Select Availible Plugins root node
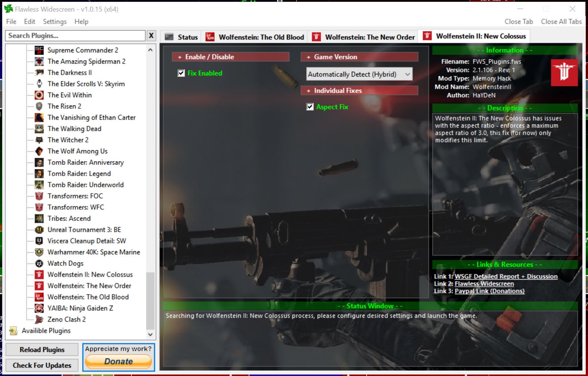Image resolution: width=588 pixels, height=376 pixels. coord(46,331)
